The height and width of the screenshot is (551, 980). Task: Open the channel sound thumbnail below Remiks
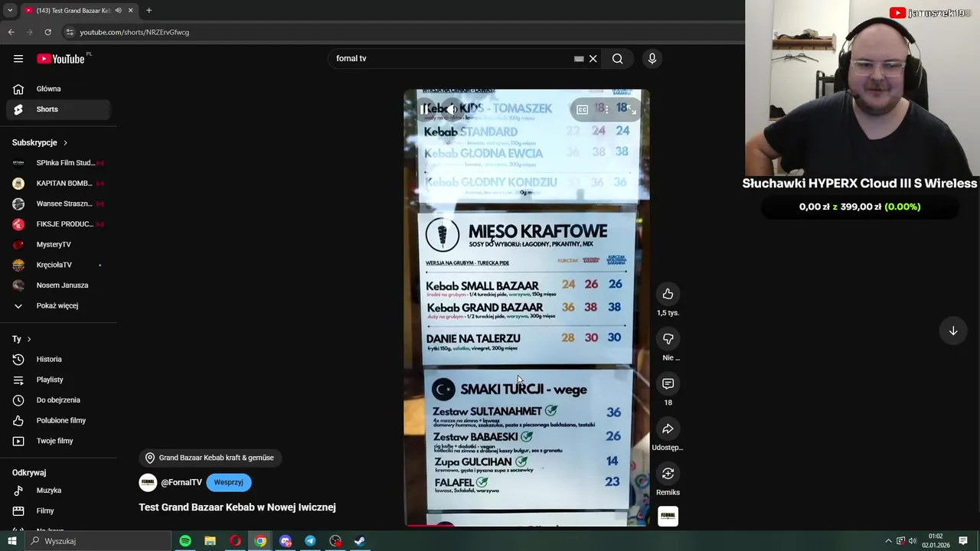[668, 517]
